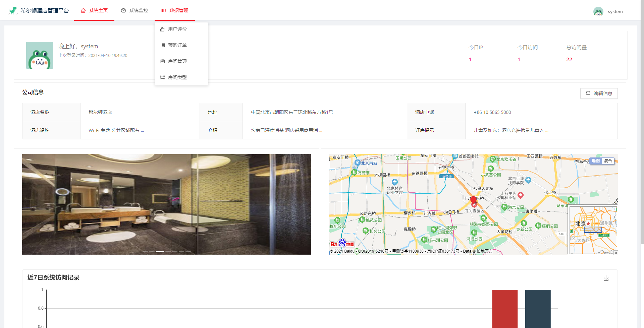The width and height of the screenshot is (644, 328).
Task: Click the frog profile picture beside the greeting
Action: [x=40, y=55]
